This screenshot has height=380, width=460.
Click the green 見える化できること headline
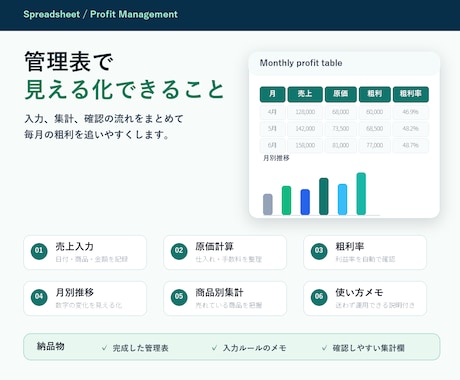coord(125,89)
